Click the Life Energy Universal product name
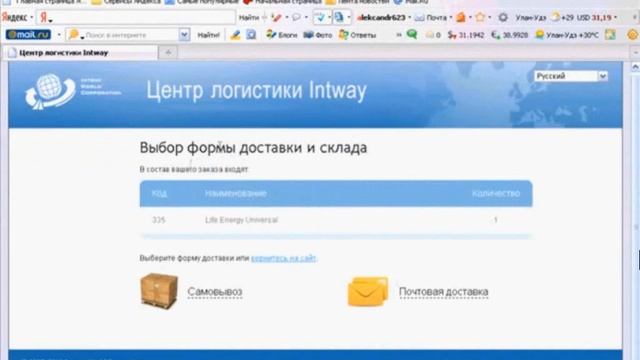 241,220
